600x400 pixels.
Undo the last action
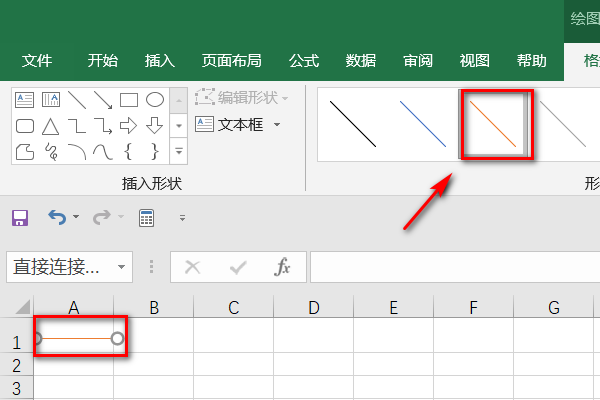coord(57,217)
